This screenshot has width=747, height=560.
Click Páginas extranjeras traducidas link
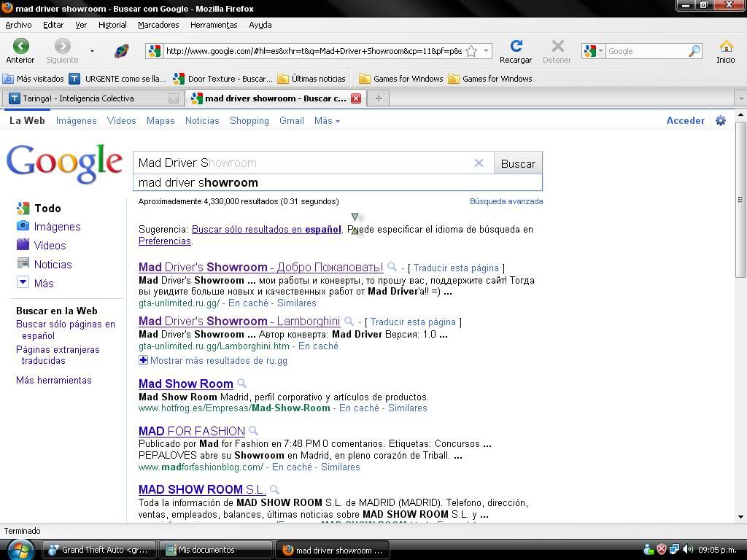(58, 355)
